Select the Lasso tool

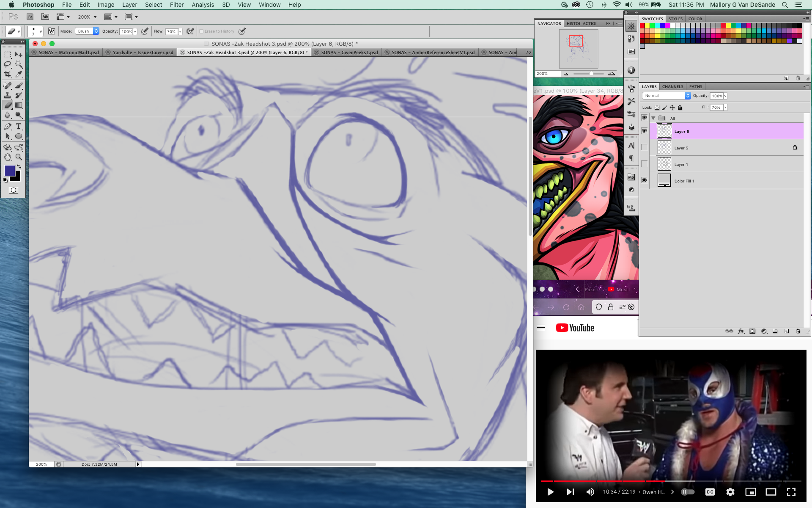pos(8,64)
